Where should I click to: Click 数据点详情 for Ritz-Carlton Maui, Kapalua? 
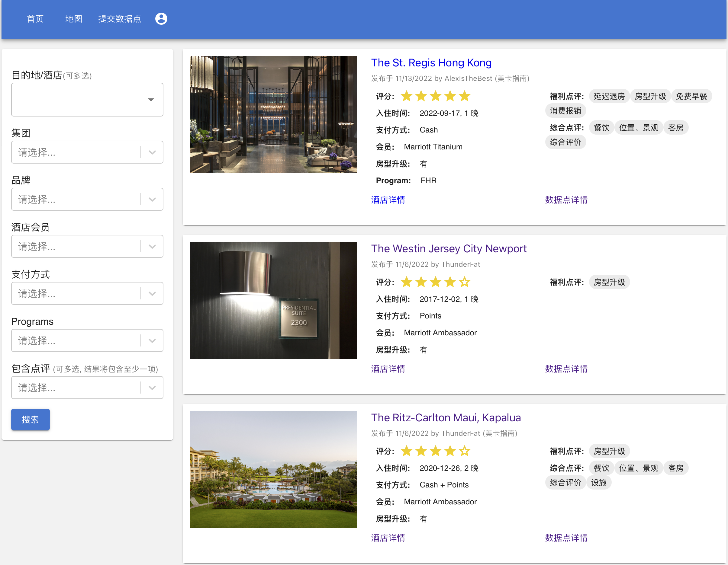pos(566,538)
